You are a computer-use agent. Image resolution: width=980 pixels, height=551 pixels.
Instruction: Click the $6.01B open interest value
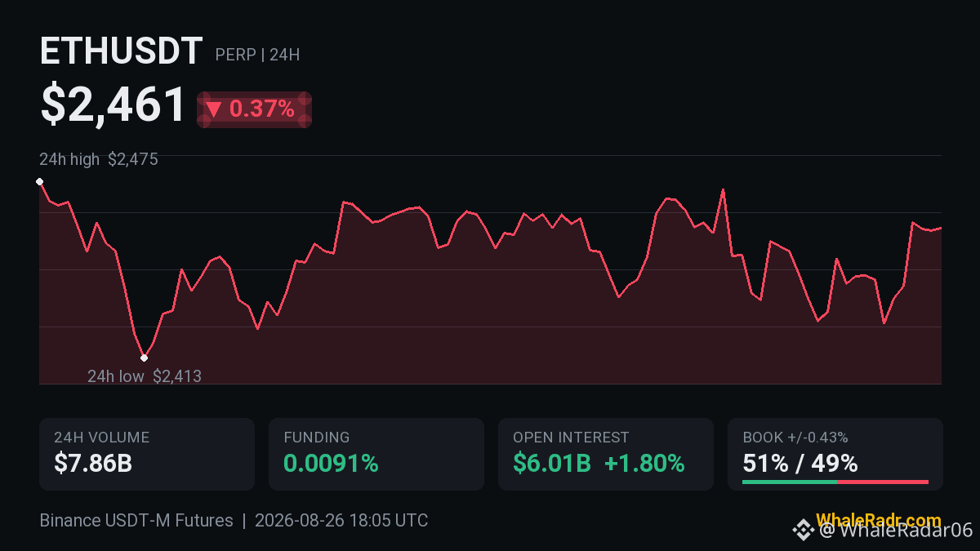pos(552,464)
